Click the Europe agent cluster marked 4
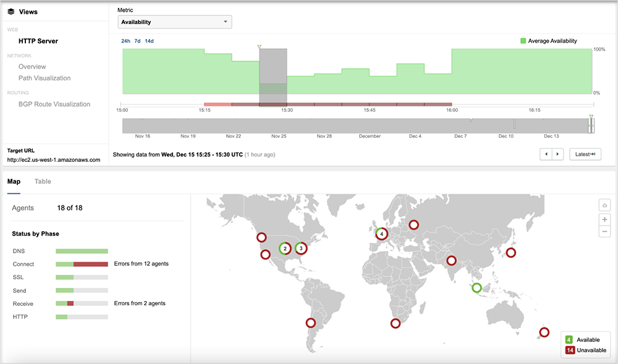 click(x=382, y=234)
